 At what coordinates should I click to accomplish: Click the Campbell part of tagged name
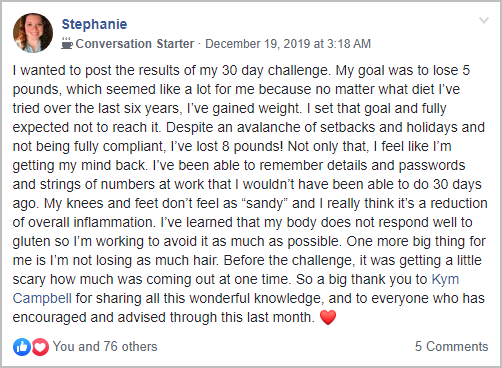(x=42, y=298)
